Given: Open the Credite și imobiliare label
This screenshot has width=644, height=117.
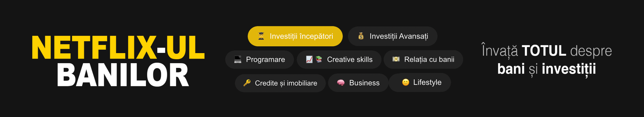Looking at the screenshot, I should pyautogui.click(x=286, y=83).
